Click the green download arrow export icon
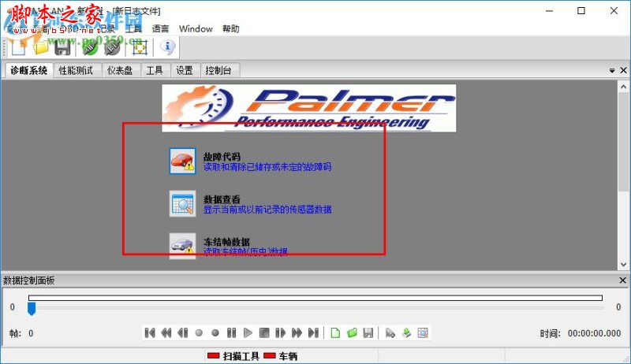631x364 pixels. coord(406,332)
